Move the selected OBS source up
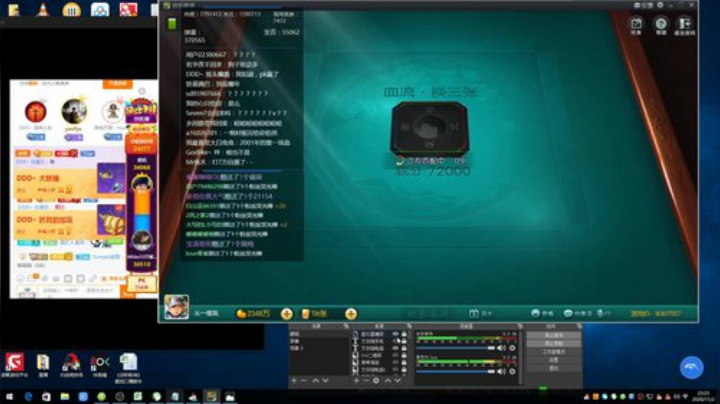The height and width of the screenshot is (404, 720). tap(388, 381)
